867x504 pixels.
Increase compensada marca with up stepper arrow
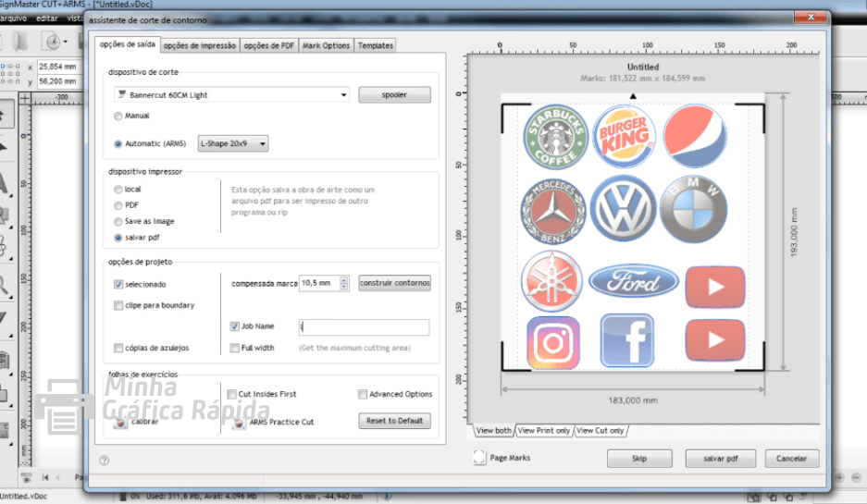click(x=344, y=279)
